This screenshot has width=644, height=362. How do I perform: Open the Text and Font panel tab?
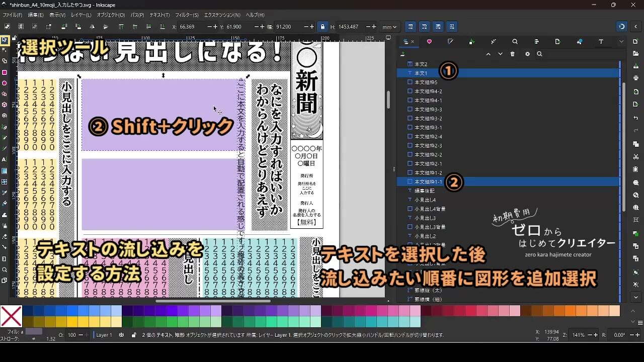point(601,42)
